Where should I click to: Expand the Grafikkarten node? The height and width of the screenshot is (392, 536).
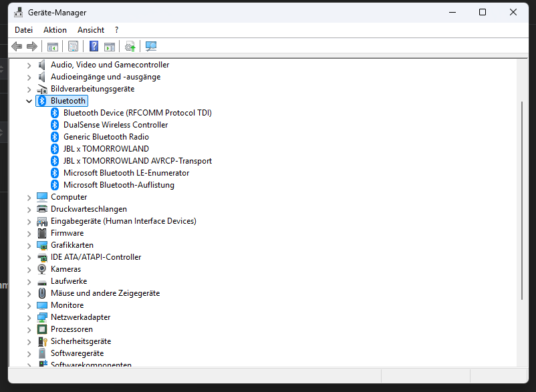pyautogui.click(x=29, y=246)
